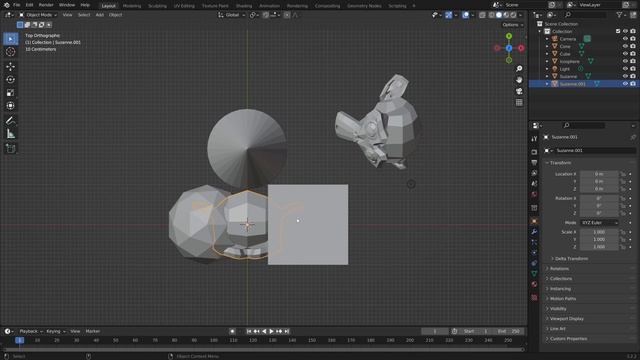Open the World properties tab
640x360 pixels.
[x=534, y=194]
